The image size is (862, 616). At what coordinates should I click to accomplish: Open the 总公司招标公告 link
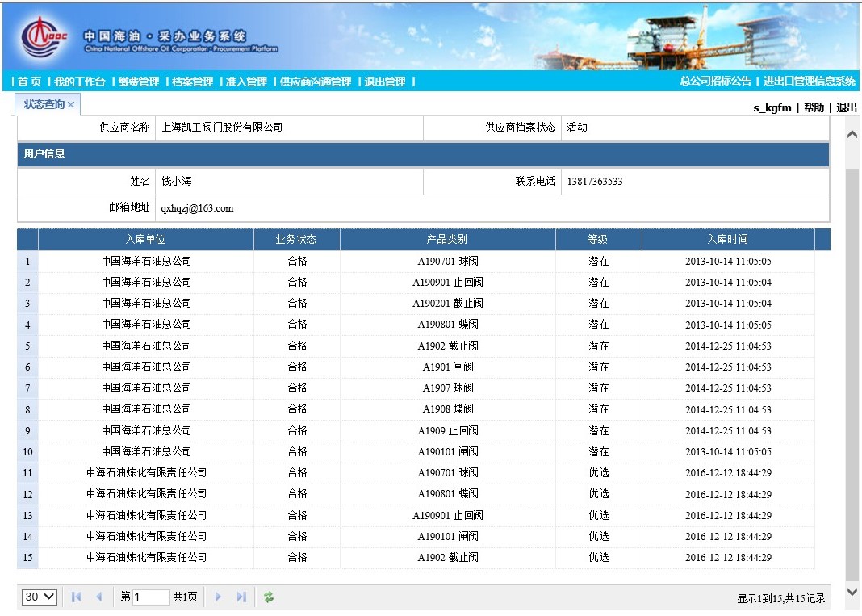715,81
